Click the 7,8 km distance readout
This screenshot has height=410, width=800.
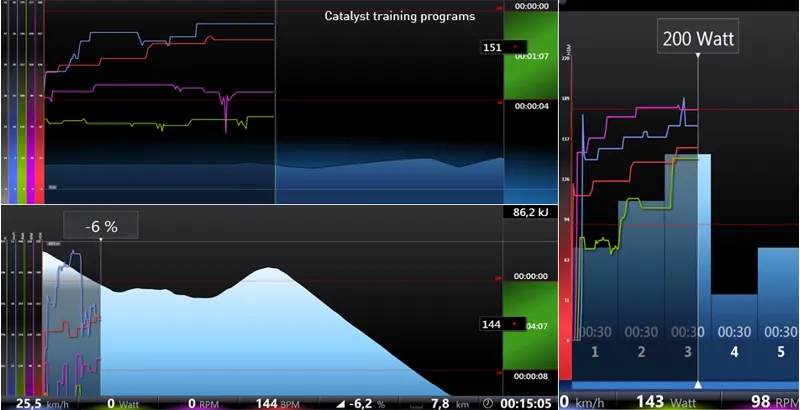438,403
